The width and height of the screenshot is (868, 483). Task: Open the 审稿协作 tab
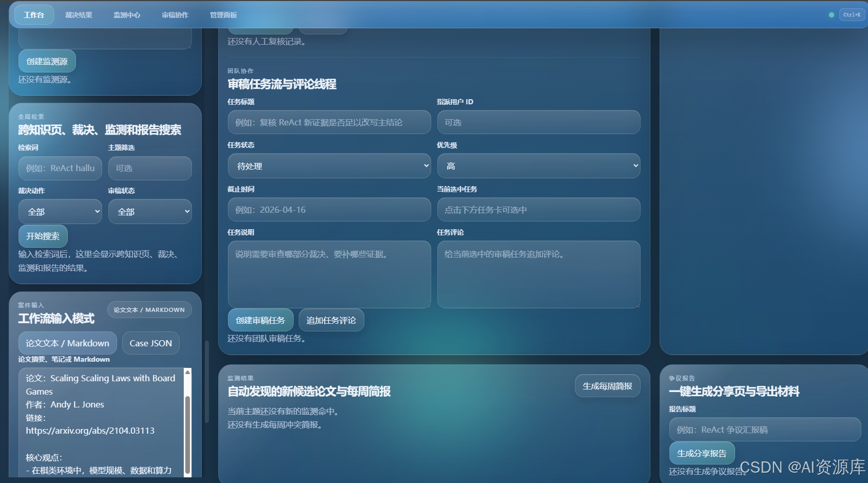coord(175,15)
